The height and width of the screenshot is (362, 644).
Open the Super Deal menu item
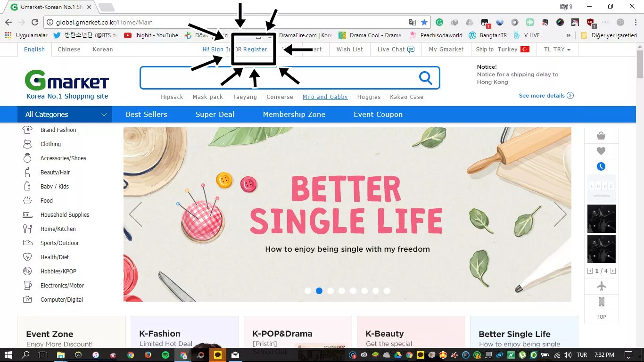point(215,115)
